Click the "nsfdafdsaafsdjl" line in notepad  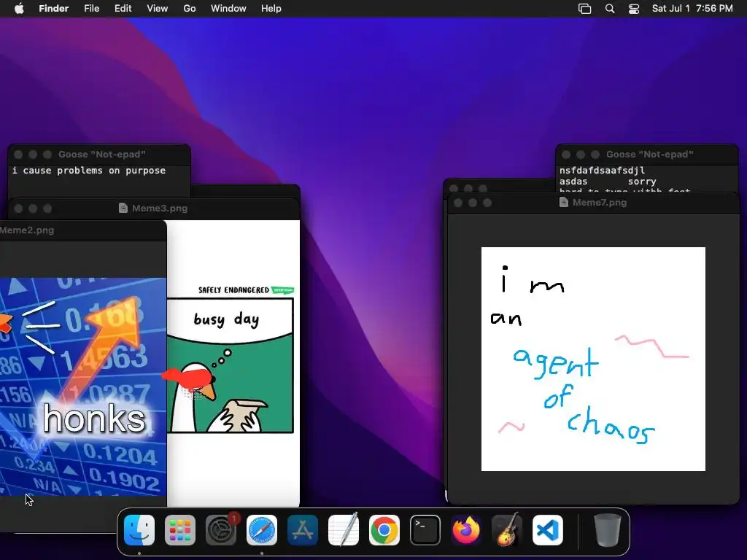[602, 171]
